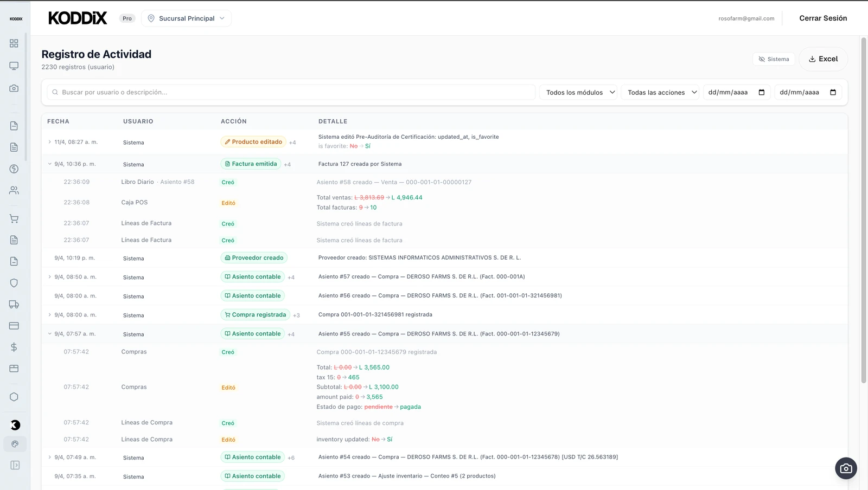Toggle the Sistema visibility filter
This screenshot has width=868, height=490.
(x=774, y=59)
